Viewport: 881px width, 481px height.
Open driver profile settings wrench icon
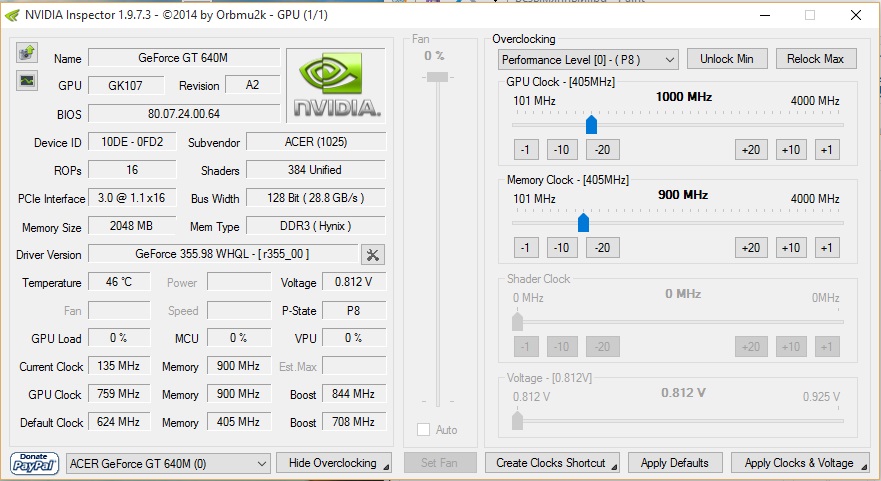[373, 255]
